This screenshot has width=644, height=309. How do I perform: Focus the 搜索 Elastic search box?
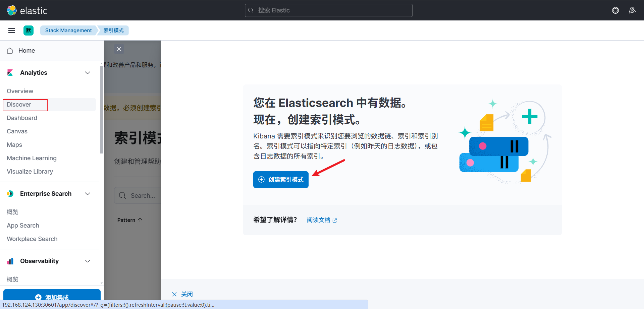point(329,10)
